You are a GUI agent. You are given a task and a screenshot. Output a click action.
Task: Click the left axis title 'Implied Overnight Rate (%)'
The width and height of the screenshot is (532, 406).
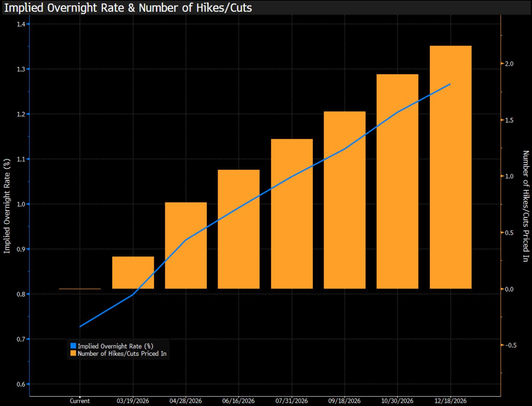click(7, 206)
